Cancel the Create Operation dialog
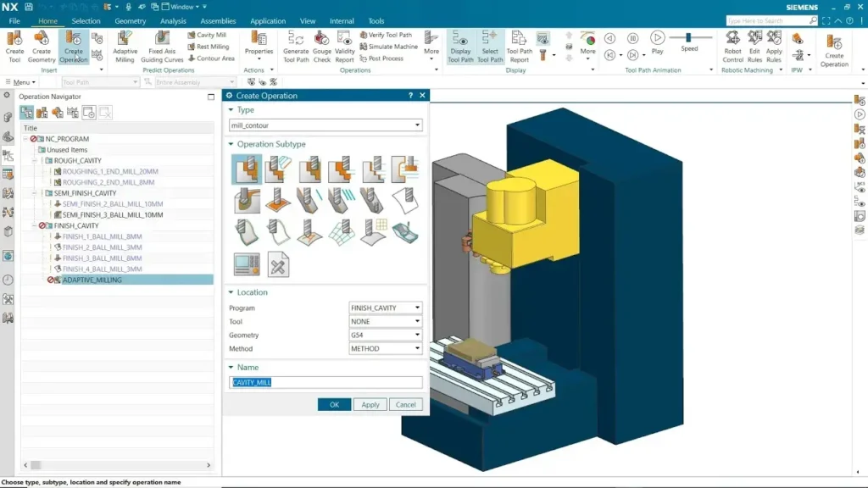868x488 pixels. [405, 404]
